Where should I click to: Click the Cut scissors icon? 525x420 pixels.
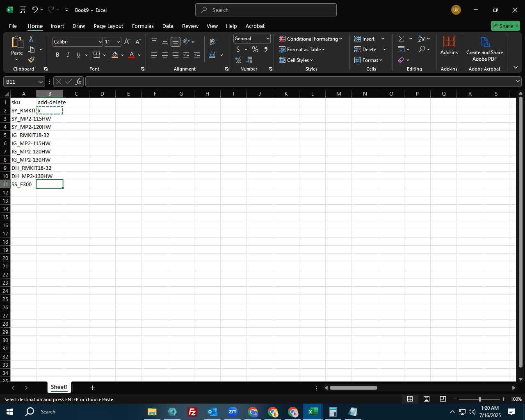pyautogui.click(x=31, y=39)
